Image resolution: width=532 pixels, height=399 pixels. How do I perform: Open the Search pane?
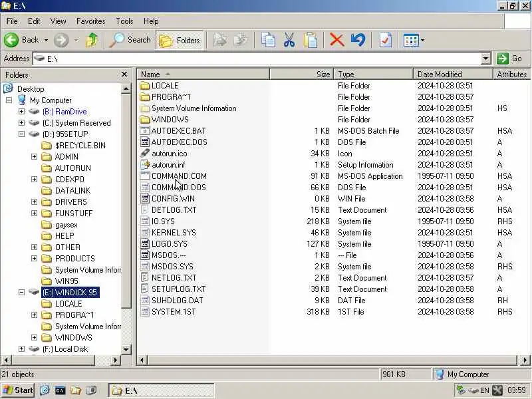pos(130,40)
